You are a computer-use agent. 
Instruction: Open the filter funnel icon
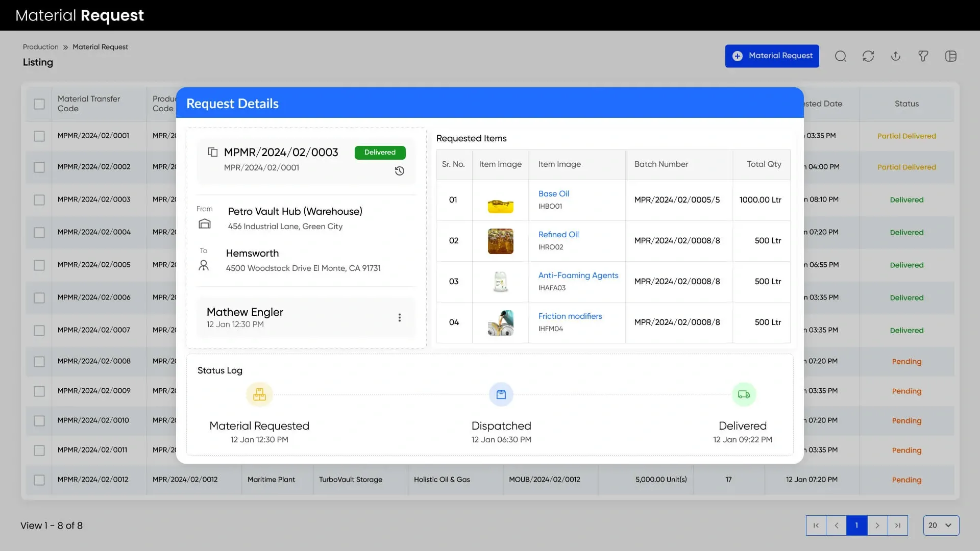click(x=923, y=56)
